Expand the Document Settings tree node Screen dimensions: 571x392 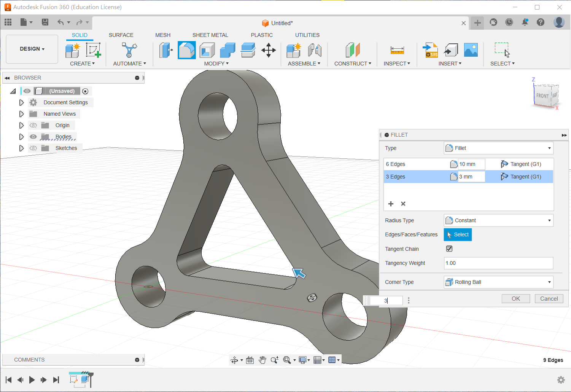pyautogui.click(x=21, y=102)
